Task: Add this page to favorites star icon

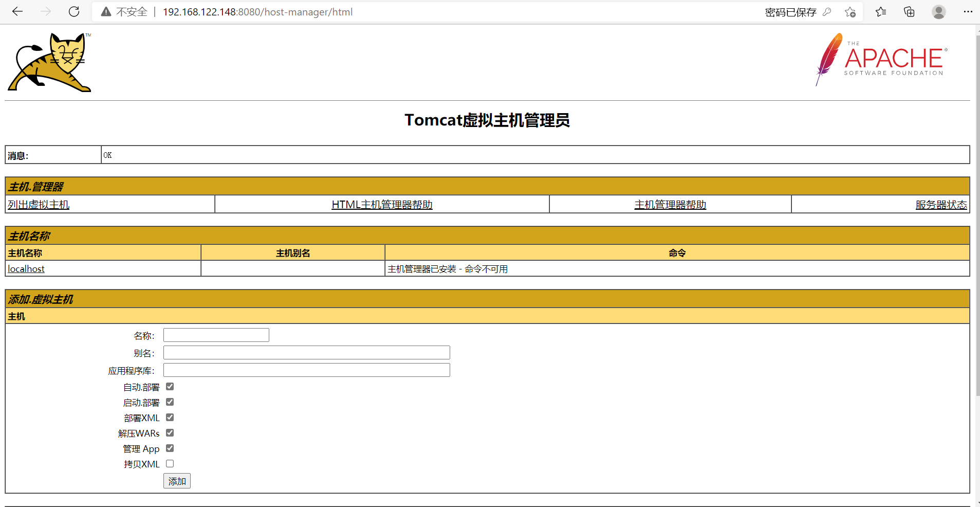Action: 850,12
